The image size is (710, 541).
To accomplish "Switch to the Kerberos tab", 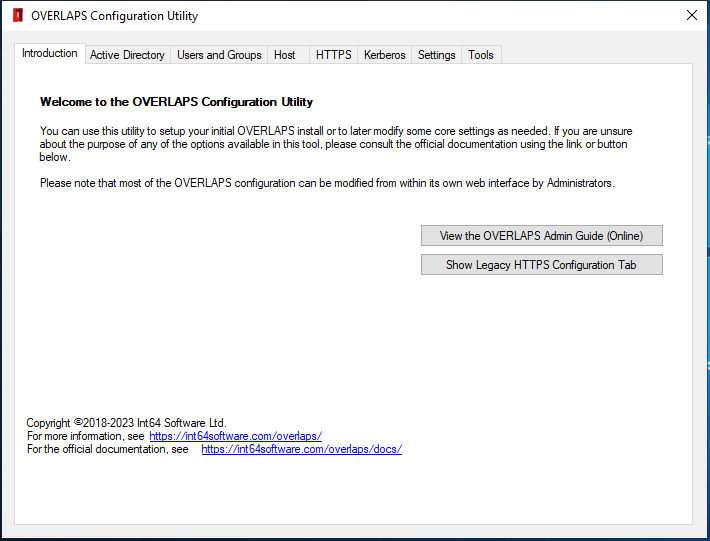I will tap(384, 55).
